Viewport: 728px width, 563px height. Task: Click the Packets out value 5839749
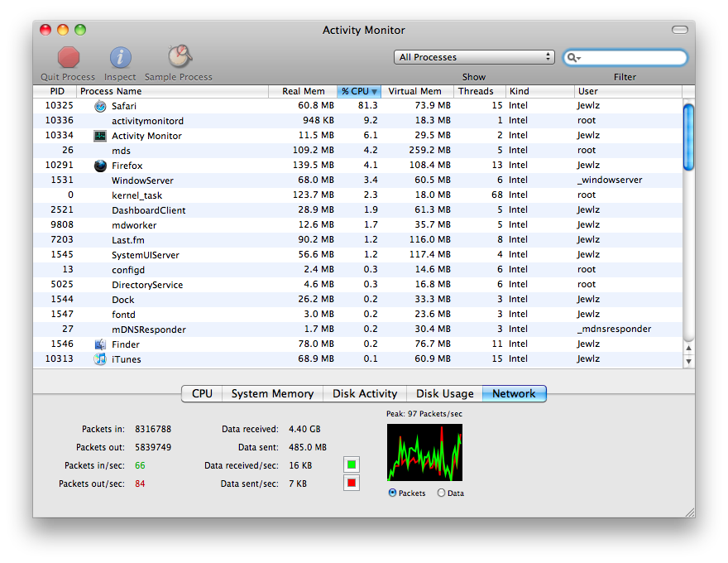(x=153, y=447)
